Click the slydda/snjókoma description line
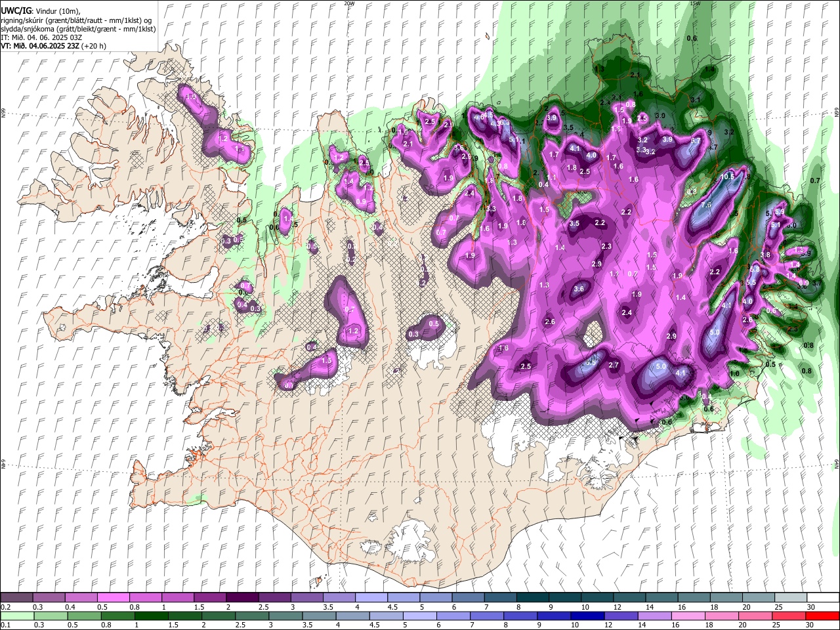This screenshot has width=840, height=630. point(78,29)
